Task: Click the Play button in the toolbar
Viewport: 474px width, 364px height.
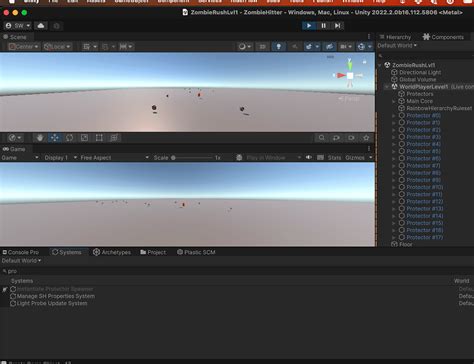Action: [x=309, y=26]
